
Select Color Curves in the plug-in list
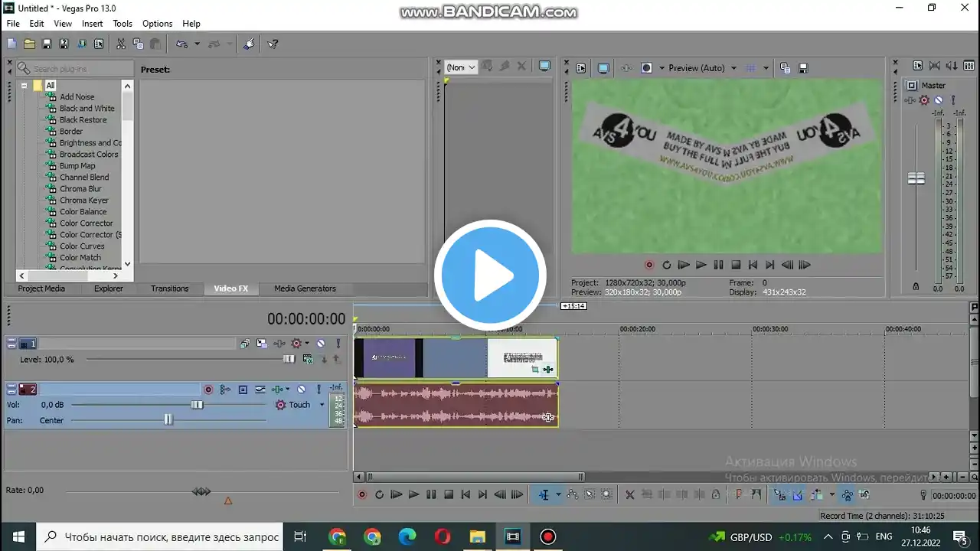(82, 246)
